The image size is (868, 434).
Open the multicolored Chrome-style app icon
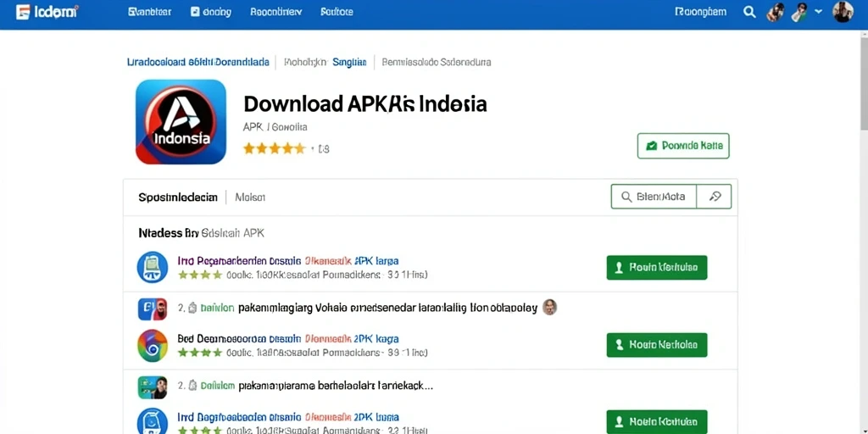[153, 346]
